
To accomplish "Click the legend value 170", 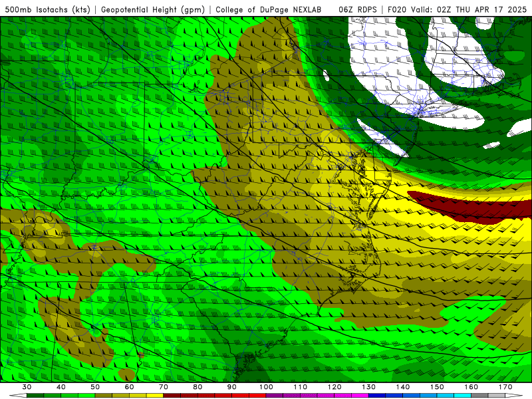I will coord(505,387).
